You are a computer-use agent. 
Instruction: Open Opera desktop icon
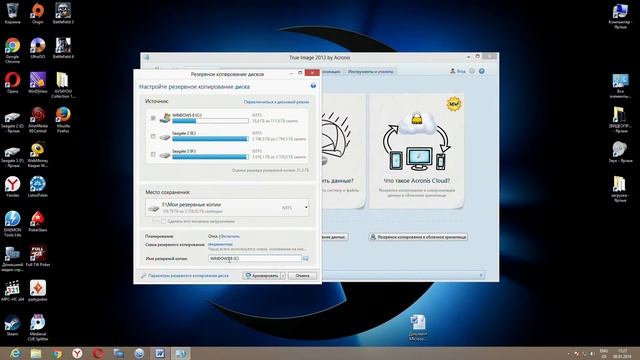pyautogui.click(x=13, y=83)
